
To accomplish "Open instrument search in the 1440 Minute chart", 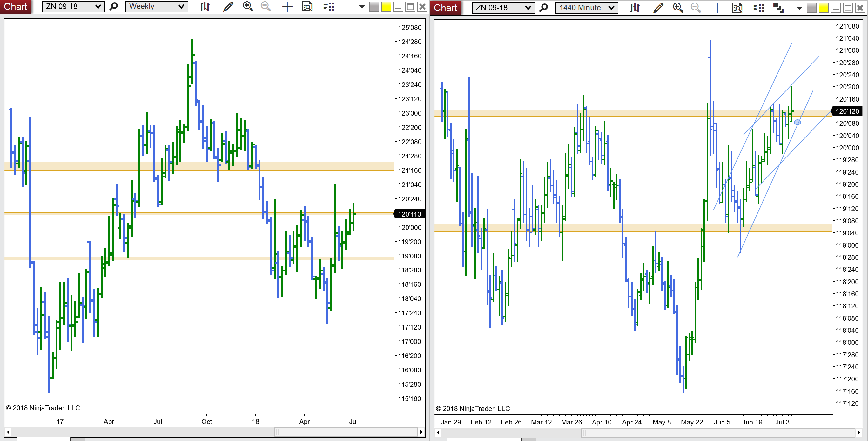I will [x=543, y=8].
